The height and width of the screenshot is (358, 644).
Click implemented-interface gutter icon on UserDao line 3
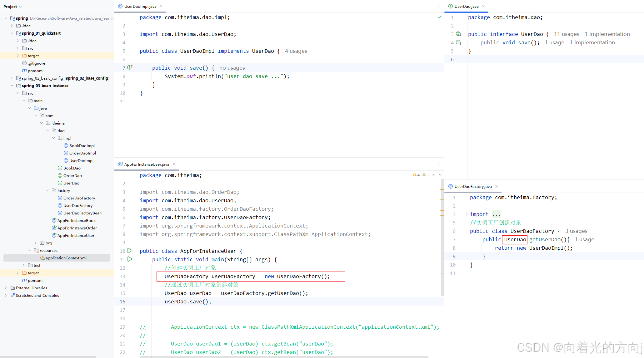(x=458, y=34)
